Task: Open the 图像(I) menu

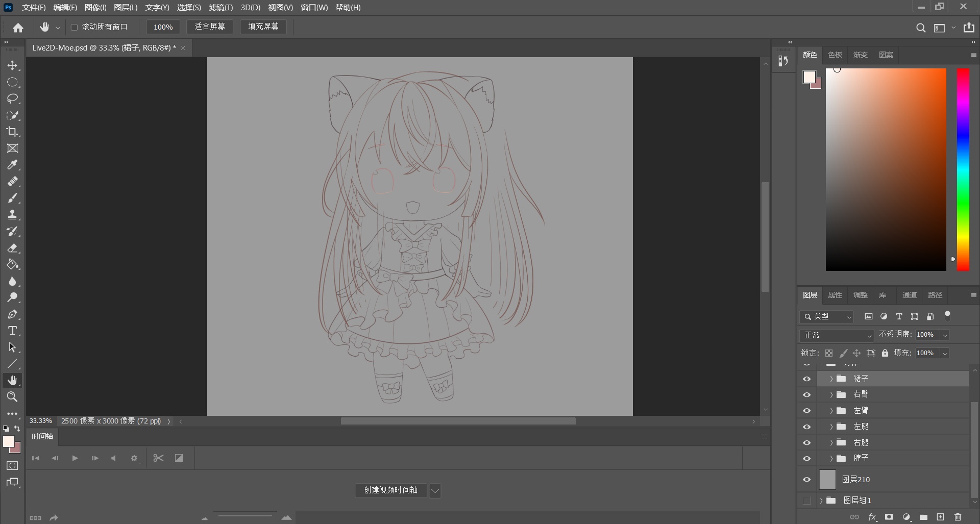Action: (x=95, y=8)
